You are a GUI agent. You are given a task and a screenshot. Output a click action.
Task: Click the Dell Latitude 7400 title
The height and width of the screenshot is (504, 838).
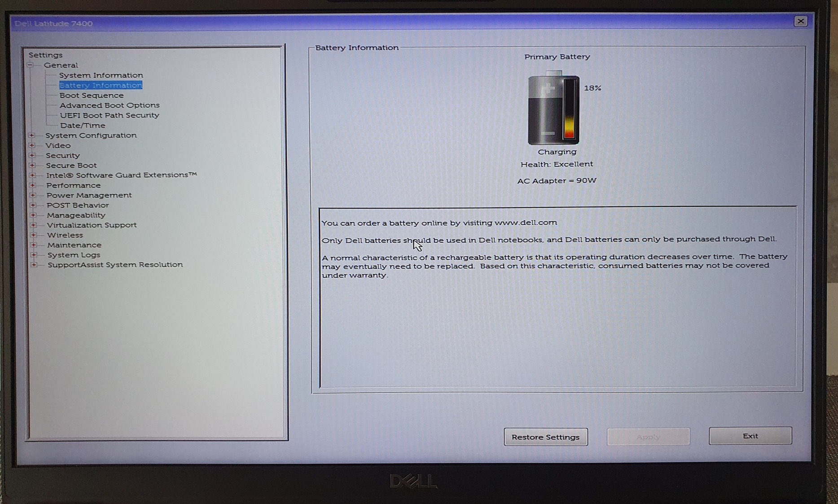click(53, 23)
